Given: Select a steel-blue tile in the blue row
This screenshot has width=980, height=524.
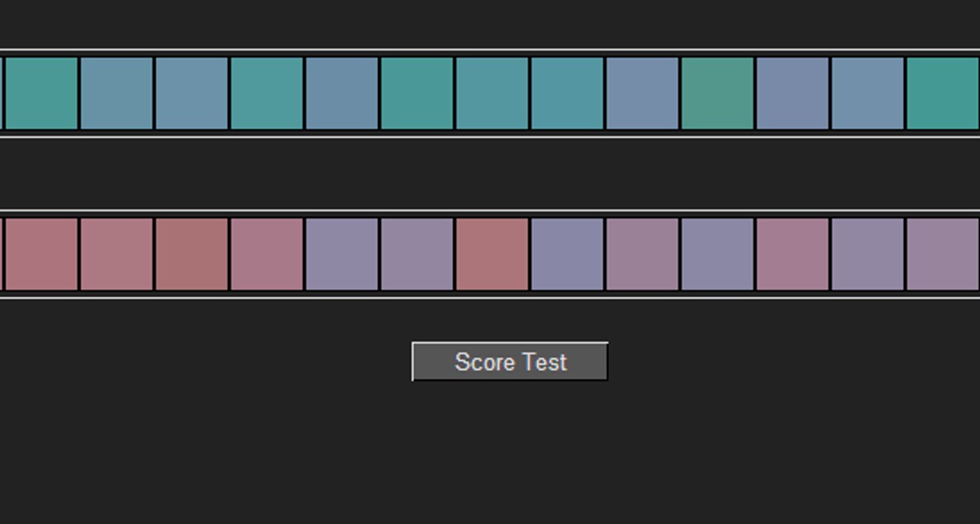Looking at the screenshot, I should point(114,91).
